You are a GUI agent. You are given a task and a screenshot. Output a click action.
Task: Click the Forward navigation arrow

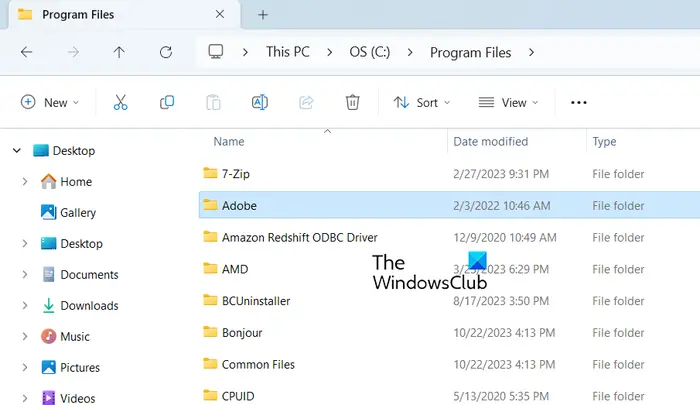coord(73,52)
